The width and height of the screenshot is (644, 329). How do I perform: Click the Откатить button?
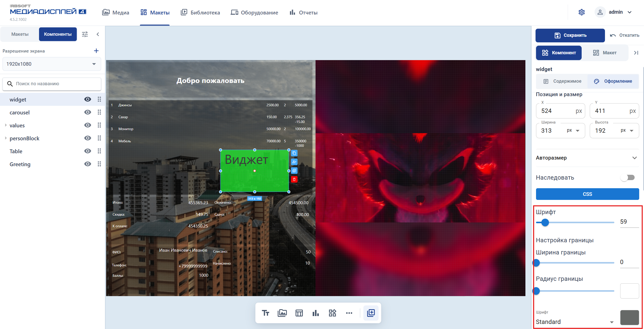click(x=624, y=35)
